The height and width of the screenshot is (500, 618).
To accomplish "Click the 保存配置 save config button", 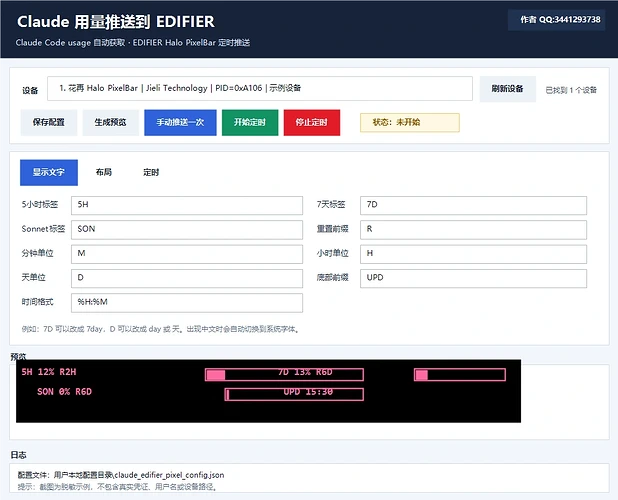I will [48, 123].
